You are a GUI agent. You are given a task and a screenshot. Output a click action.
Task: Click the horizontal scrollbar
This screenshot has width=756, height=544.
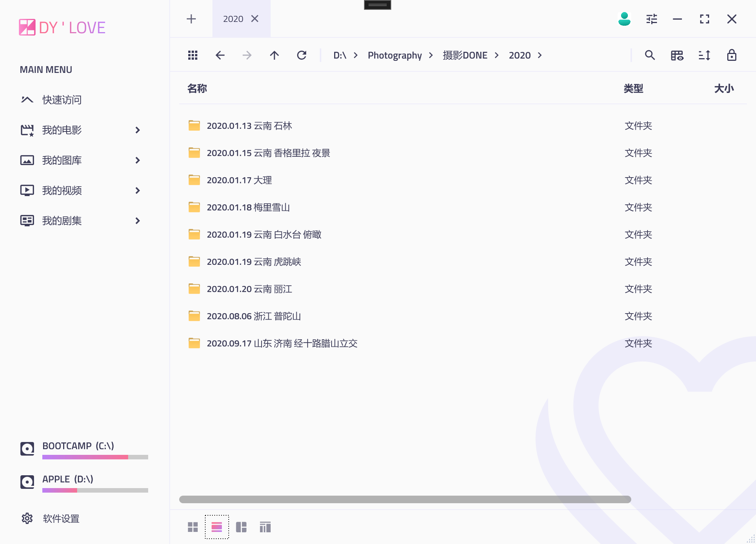(405, 499)
